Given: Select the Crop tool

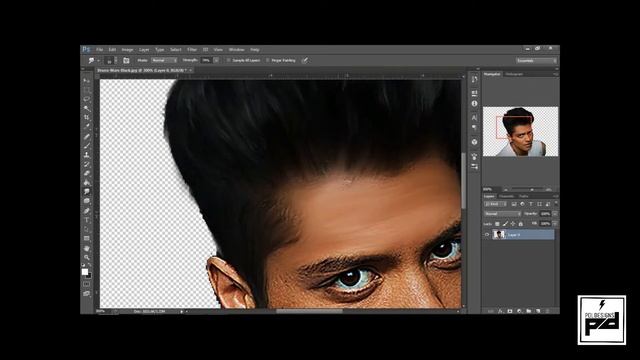Looking at the screenshot, I should pos(87,118).
